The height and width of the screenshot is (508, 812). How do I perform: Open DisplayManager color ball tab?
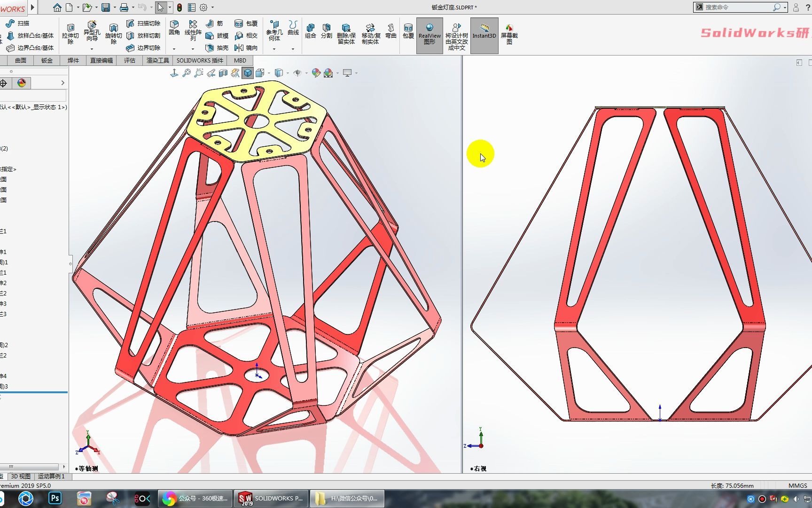click(21, 83)
